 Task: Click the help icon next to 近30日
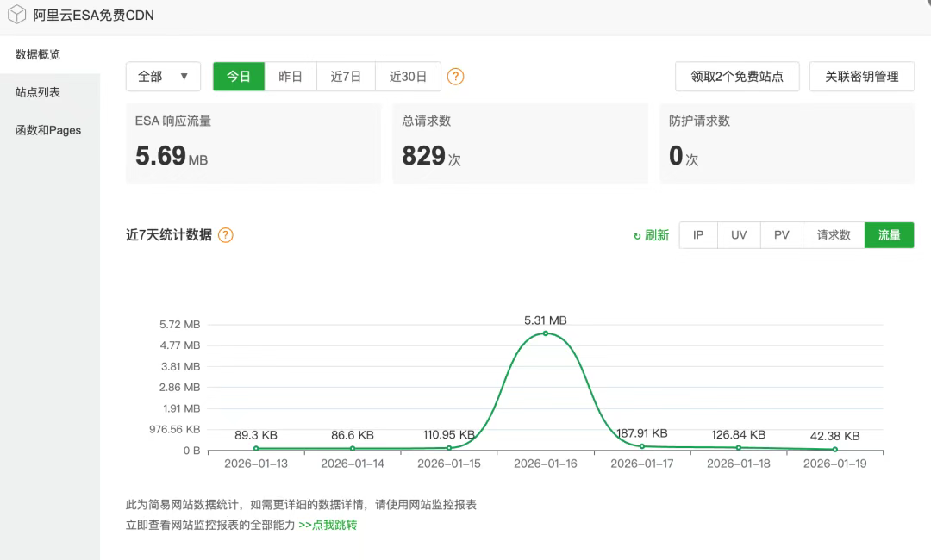456,77
